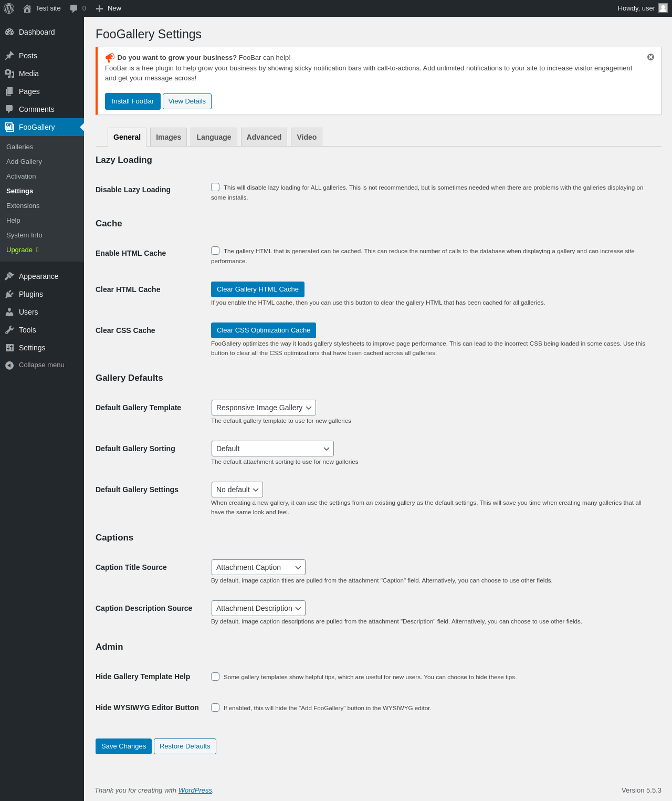
Task: Click the Dashboard gauge icon
Action: point(9,32)
